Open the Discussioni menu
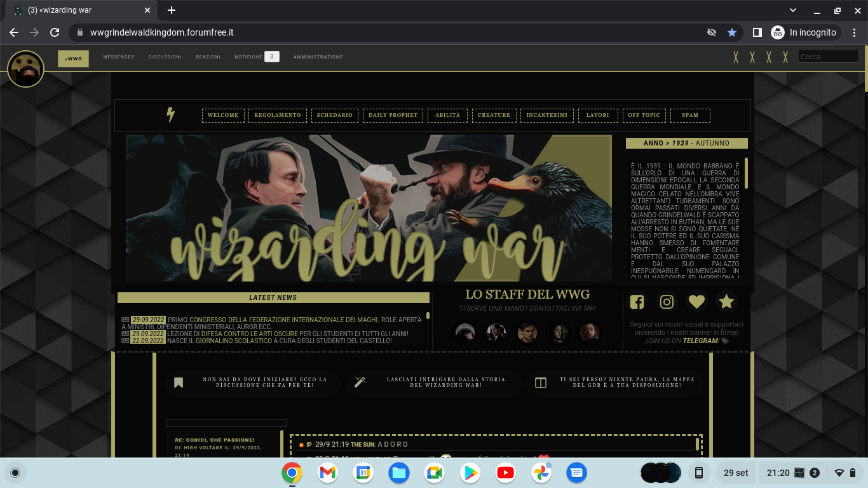The width and height of the screenshot is (868, 488). click(165, 57)
